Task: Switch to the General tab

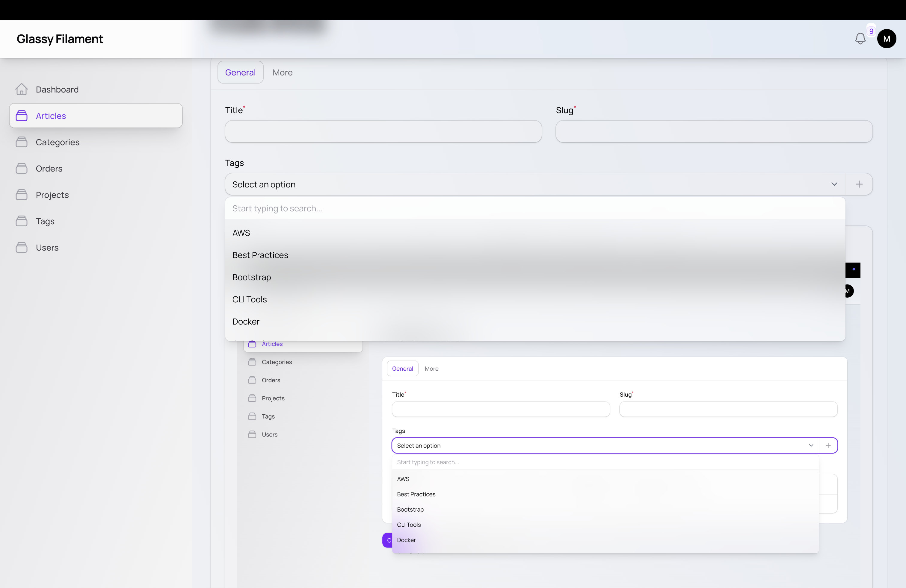Action: click(x=240, y=72)
